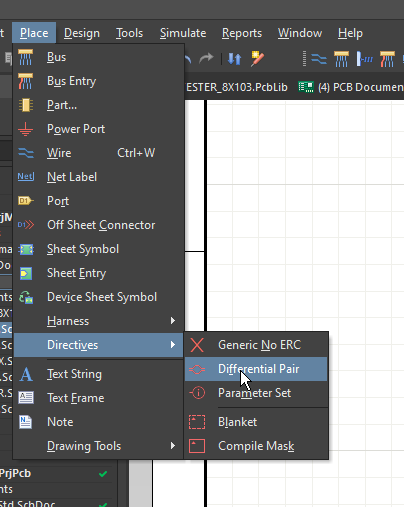Screen dimensions: 404x507
Task: Open the Part... placement dialog
Action: pyautogui.click(x=99, y=105)
